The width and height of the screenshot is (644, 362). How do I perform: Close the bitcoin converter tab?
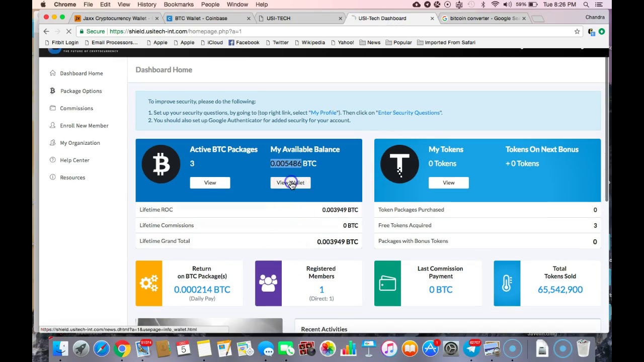(x=524, y=18)
